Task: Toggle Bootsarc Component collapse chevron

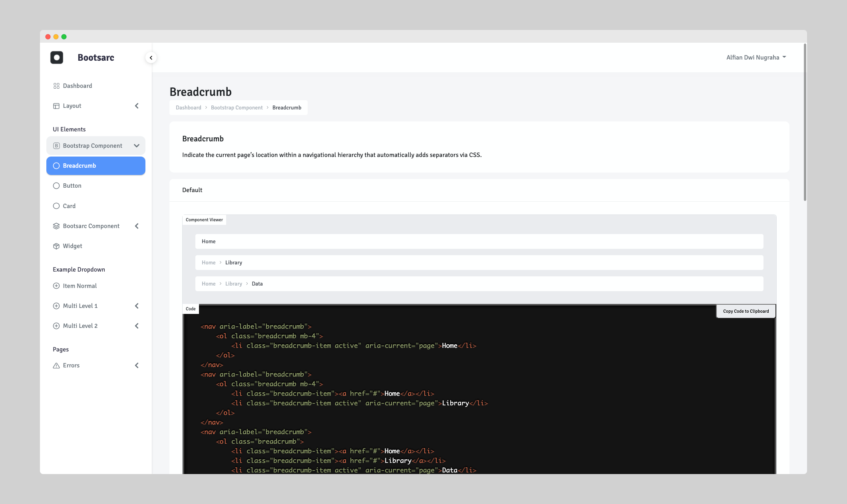Action: click(x=136, y=226)
